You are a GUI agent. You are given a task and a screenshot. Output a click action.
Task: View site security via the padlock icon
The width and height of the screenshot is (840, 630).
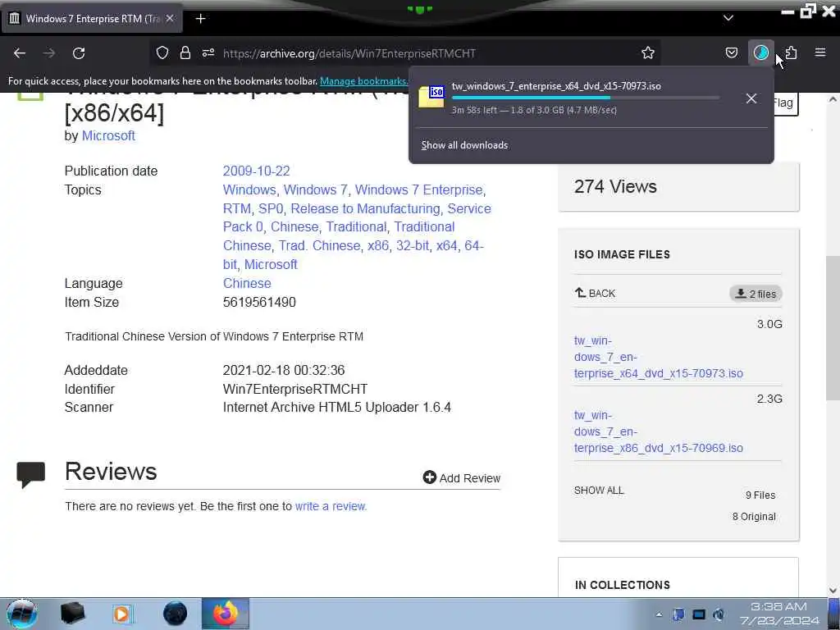pyautogui.click(x=185, y=52)
